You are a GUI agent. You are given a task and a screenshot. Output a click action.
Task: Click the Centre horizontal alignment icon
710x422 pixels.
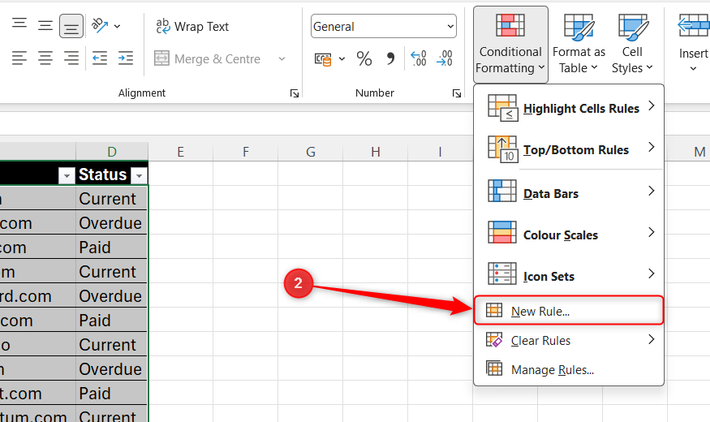(x=45, y=58)
